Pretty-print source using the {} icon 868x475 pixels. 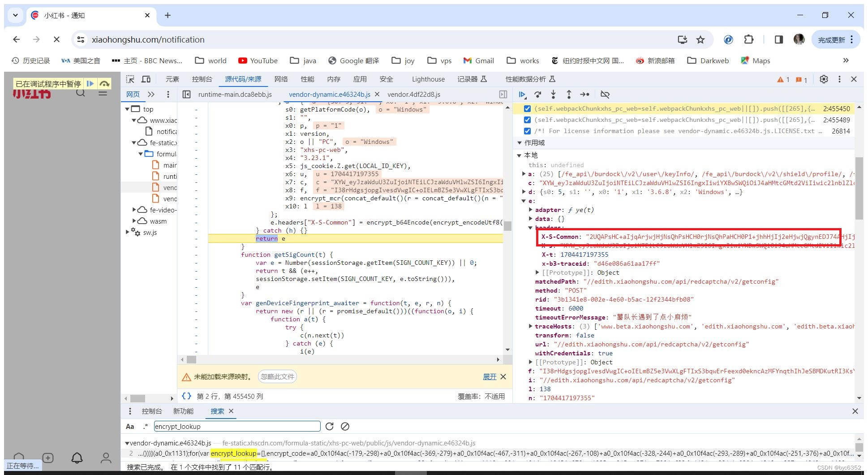pyautogui.click(x=187, y=396)
